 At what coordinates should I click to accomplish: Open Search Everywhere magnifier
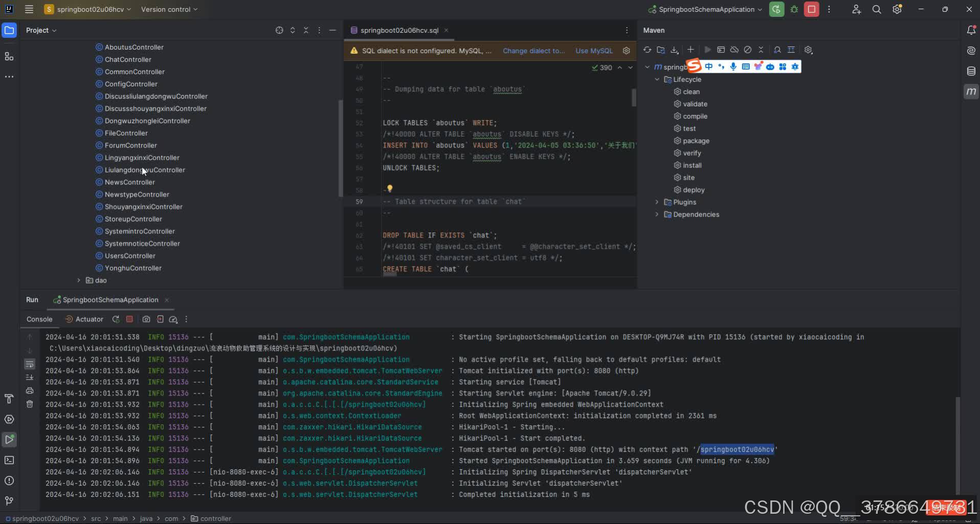[877, 9]
